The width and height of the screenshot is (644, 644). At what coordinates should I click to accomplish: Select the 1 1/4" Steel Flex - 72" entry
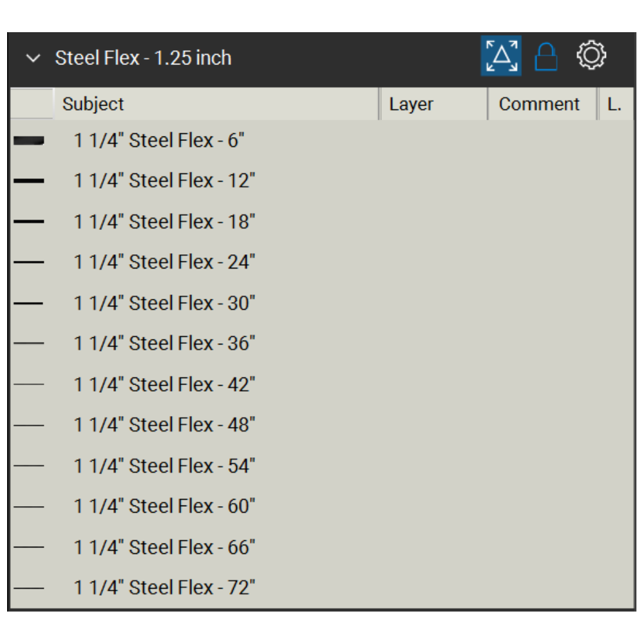pos(164,587)
